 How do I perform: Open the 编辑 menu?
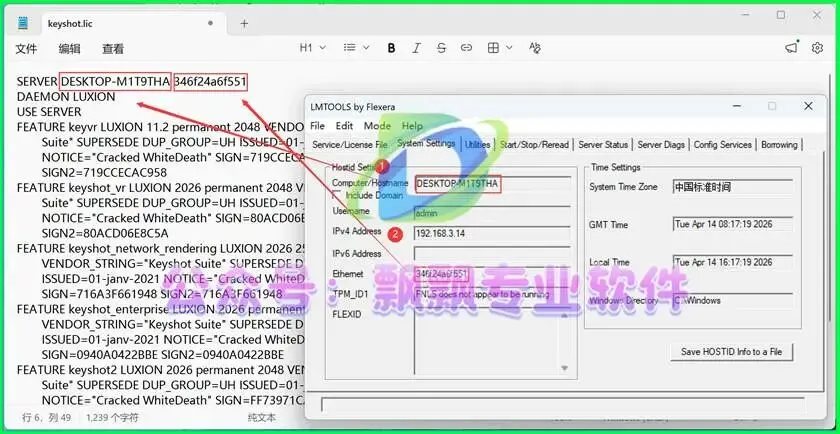(x=70, y=49)
